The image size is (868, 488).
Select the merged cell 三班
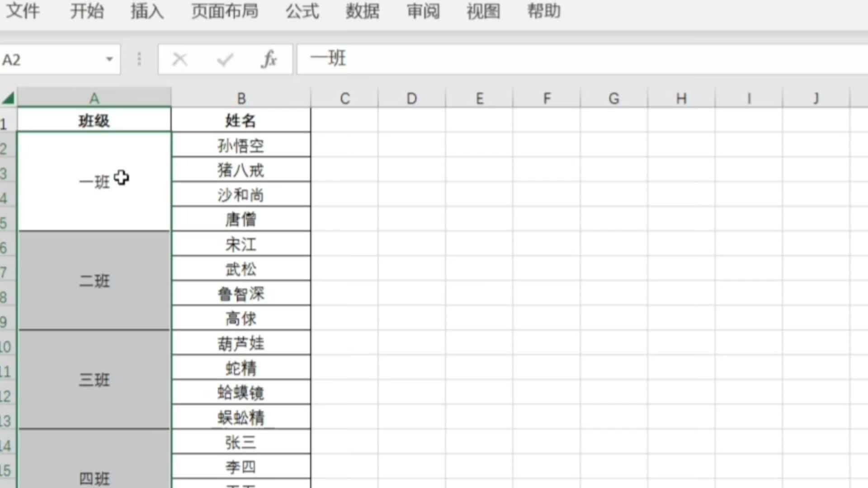(94, 380)
